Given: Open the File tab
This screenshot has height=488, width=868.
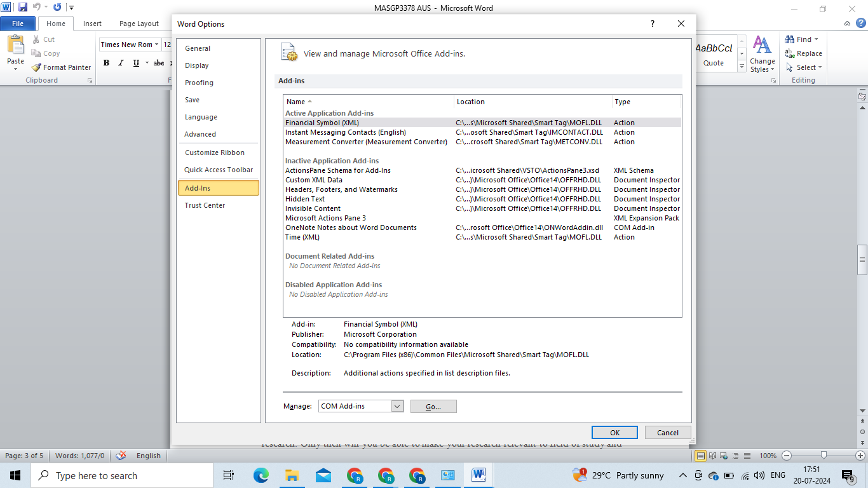Looking at the screenshot, I should click(18, 24).
